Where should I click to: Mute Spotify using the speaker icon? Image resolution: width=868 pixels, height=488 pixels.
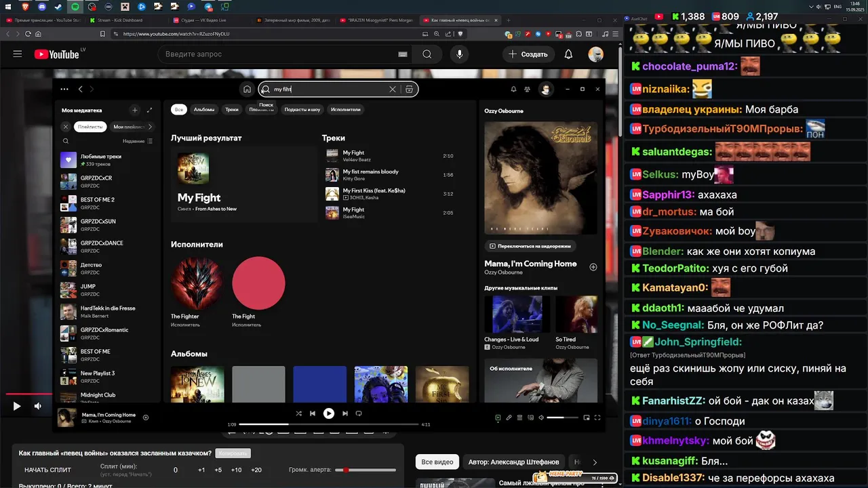(541, 418)
